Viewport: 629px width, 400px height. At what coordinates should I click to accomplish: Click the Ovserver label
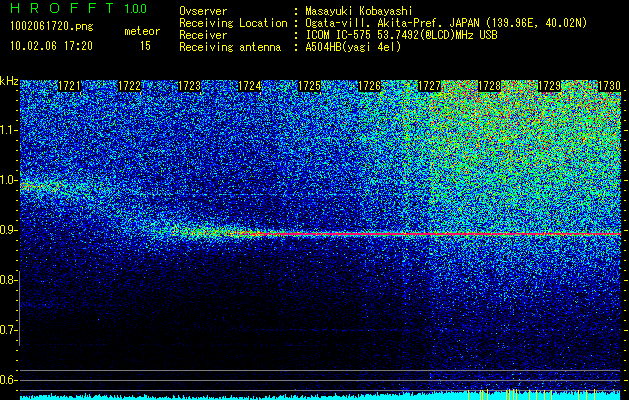pos(203,11)
